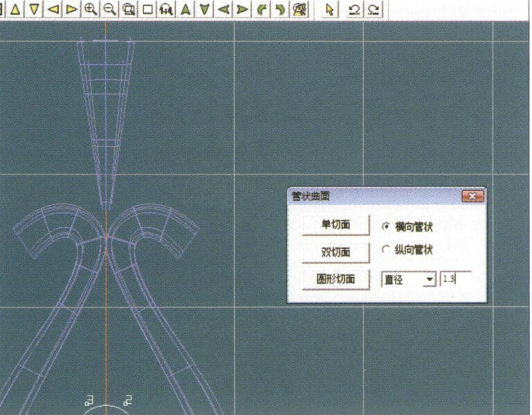Click the redo arrow icon
The width and height of the screenshot is (532, 415).
coord(373,9)
